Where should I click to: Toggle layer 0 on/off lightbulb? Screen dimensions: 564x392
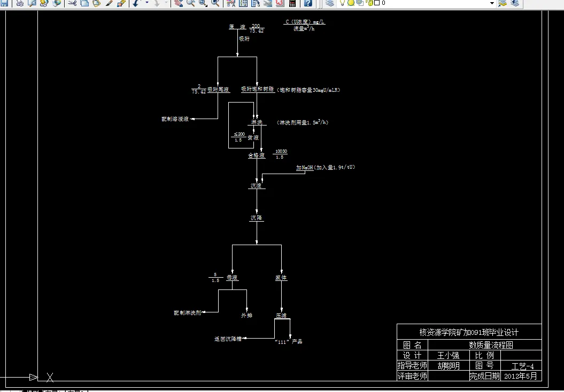(x=343, y=3)
